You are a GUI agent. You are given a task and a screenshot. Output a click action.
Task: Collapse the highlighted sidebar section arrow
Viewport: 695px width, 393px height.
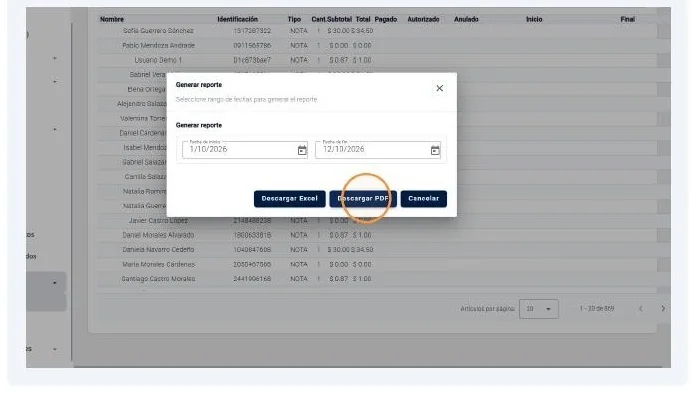click(55, 283)
